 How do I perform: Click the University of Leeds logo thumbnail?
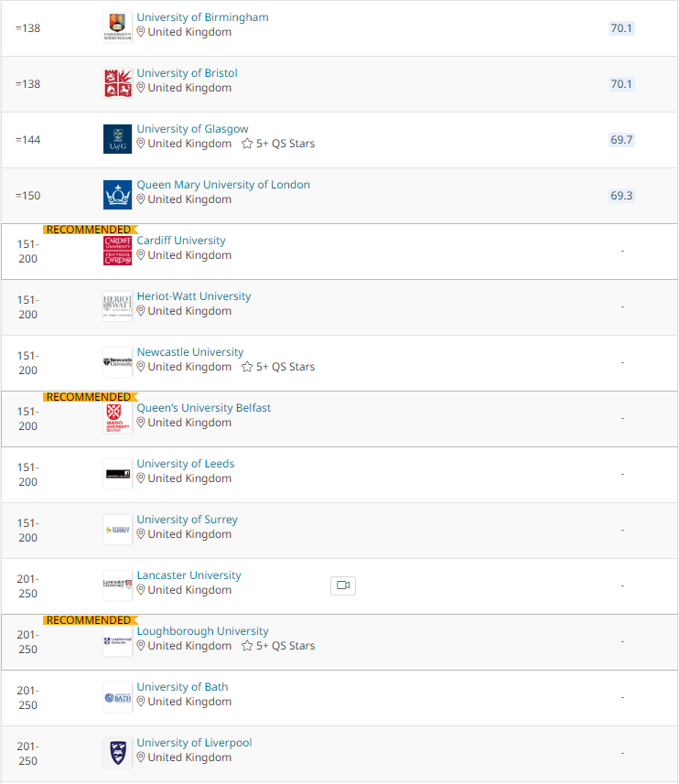(118, 474)
